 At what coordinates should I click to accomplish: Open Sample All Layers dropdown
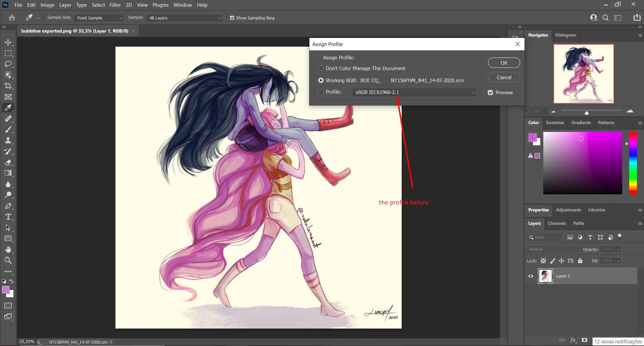click(185, 18)
